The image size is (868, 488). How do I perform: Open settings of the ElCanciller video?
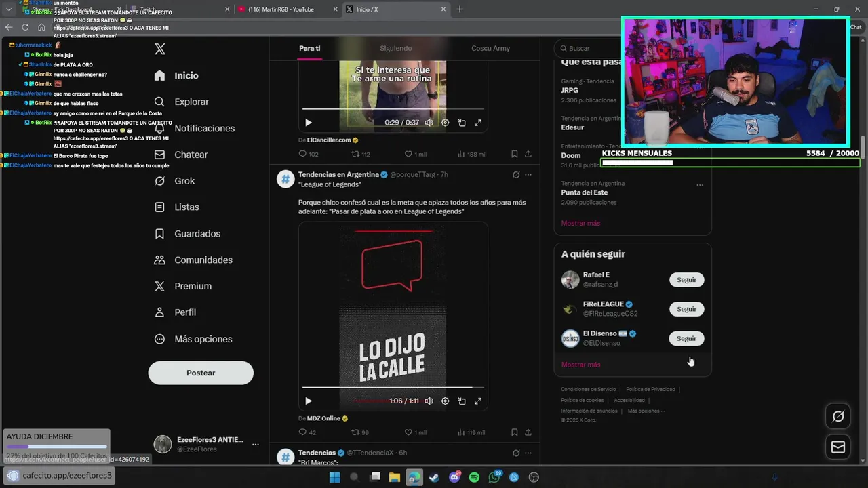pyautogui.click(x=445, y=123)
